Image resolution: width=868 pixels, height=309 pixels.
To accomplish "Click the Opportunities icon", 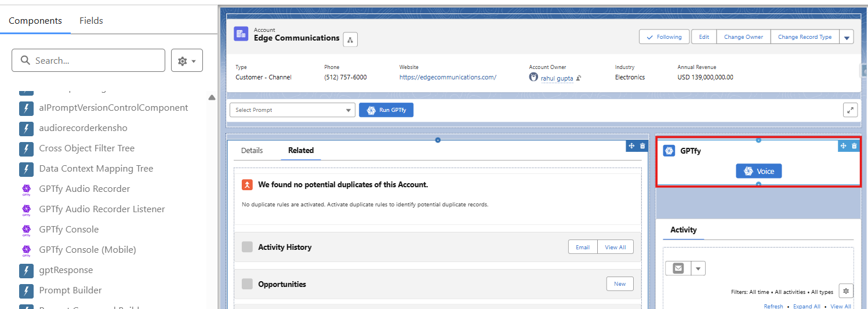I will (247, 284).
